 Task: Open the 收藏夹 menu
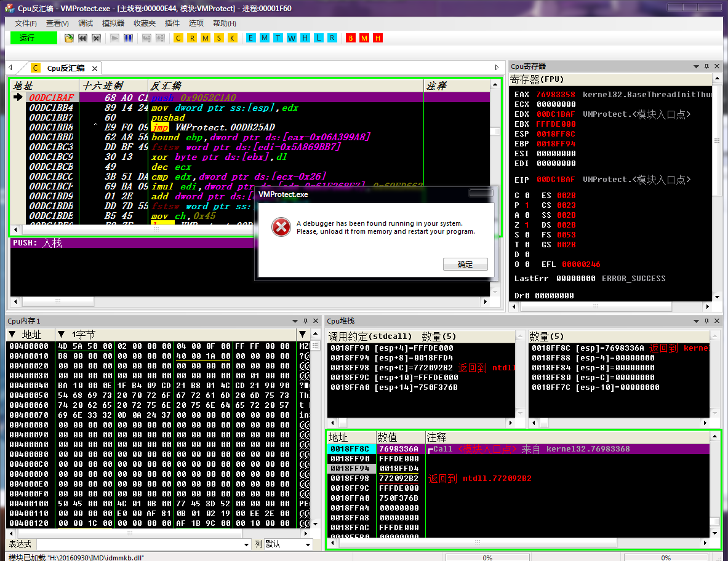click(x=145, y=23)
